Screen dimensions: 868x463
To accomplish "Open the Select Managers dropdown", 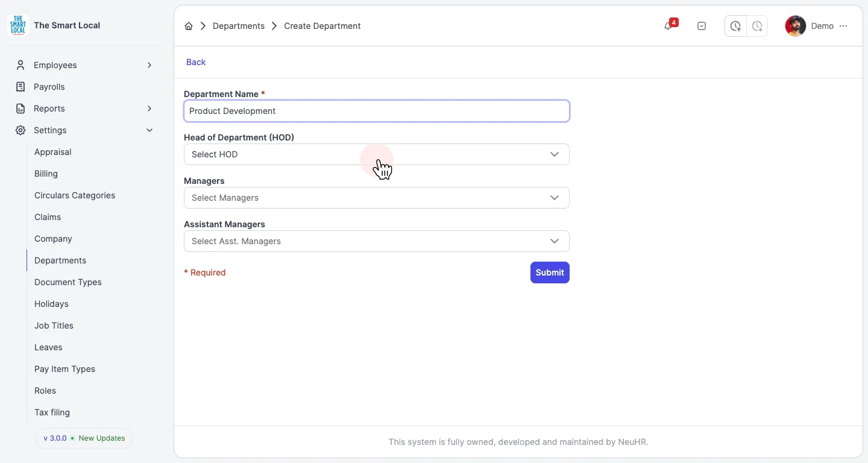I will coord(377,198).
